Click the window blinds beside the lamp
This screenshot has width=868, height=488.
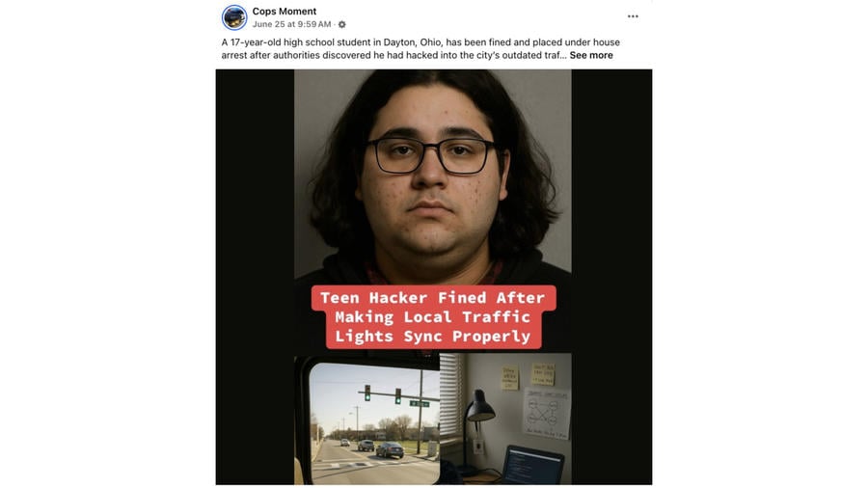pos(451,395)
